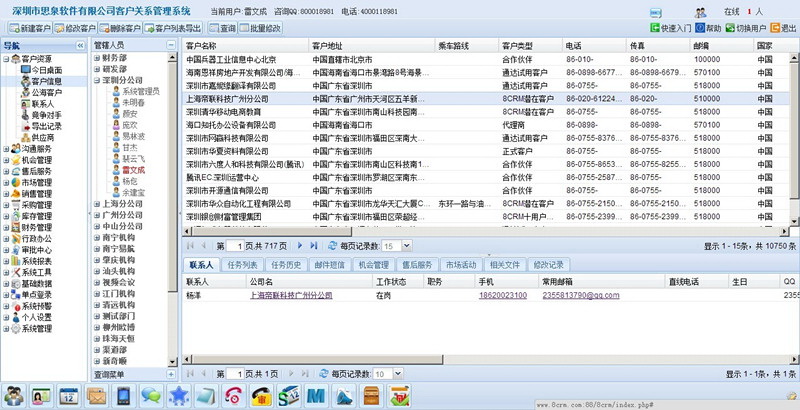This screenshot has width=800, height=410.
Task: Jump to last page of customer list
Action: tap(313, 246)
